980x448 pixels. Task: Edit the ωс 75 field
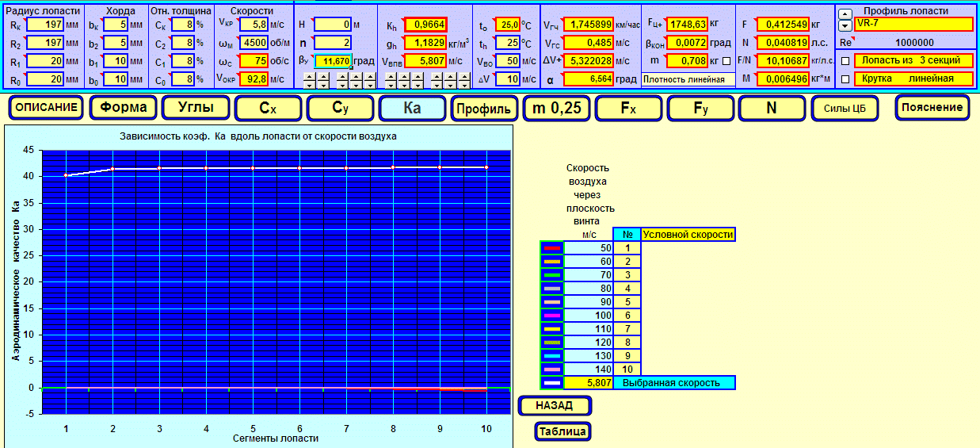point(255,60)
